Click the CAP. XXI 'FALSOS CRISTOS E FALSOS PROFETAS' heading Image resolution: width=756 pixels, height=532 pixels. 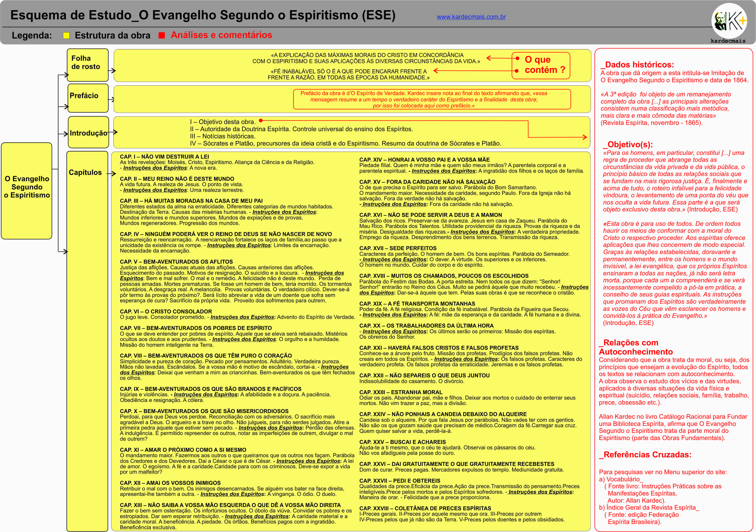439,348
